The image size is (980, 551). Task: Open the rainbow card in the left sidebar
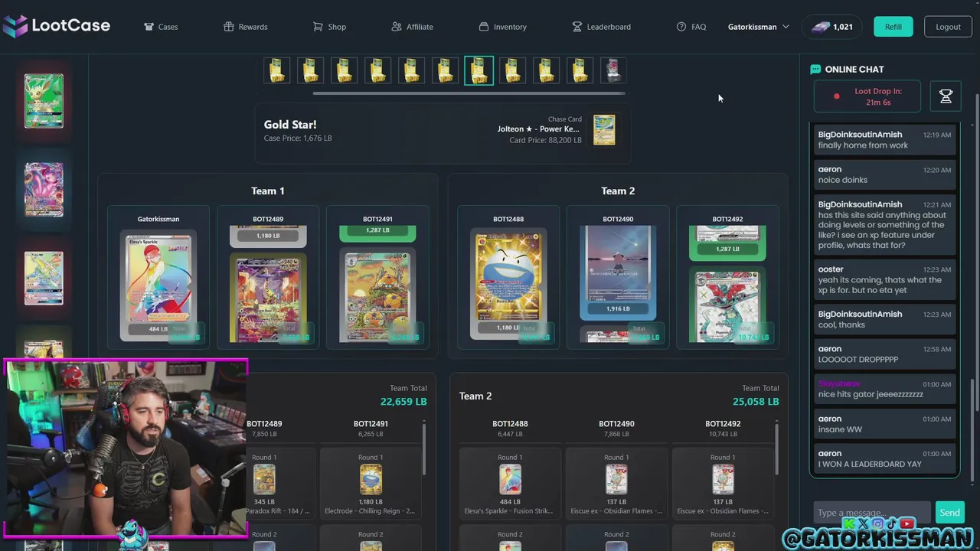(x=44, y=277)
